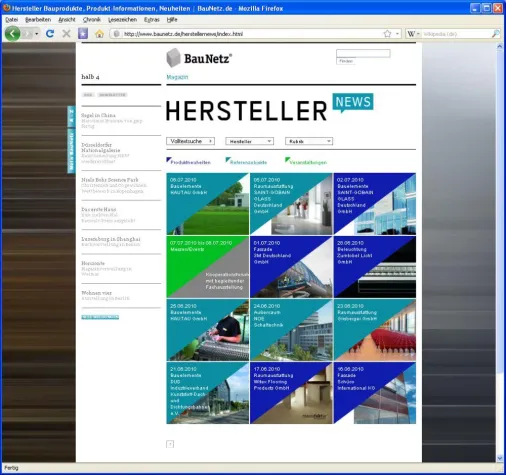506x475 pixels.
Task: Open the Niels Bohr Science Park article
Action: coord(110,180)
